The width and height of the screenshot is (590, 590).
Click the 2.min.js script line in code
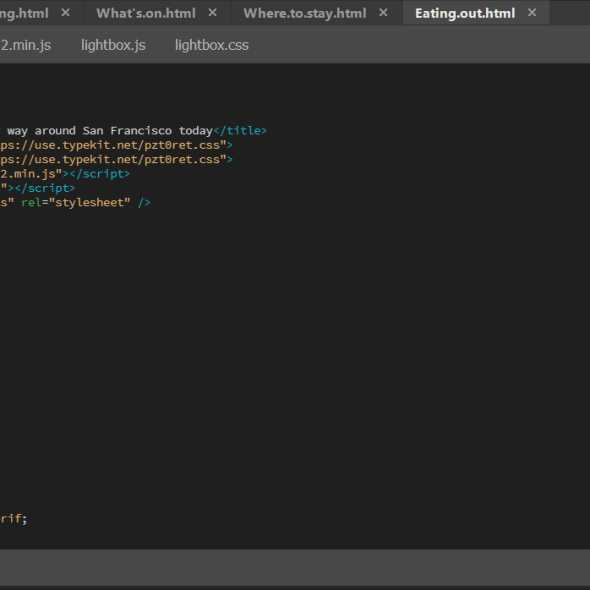(65, 174)
